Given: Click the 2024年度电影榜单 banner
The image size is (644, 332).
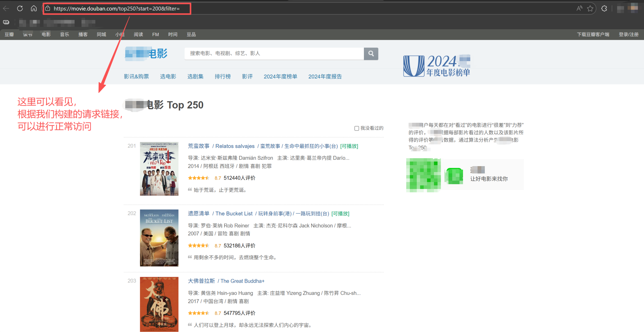Looking at the screenshot, I should [x=437, y=66].
